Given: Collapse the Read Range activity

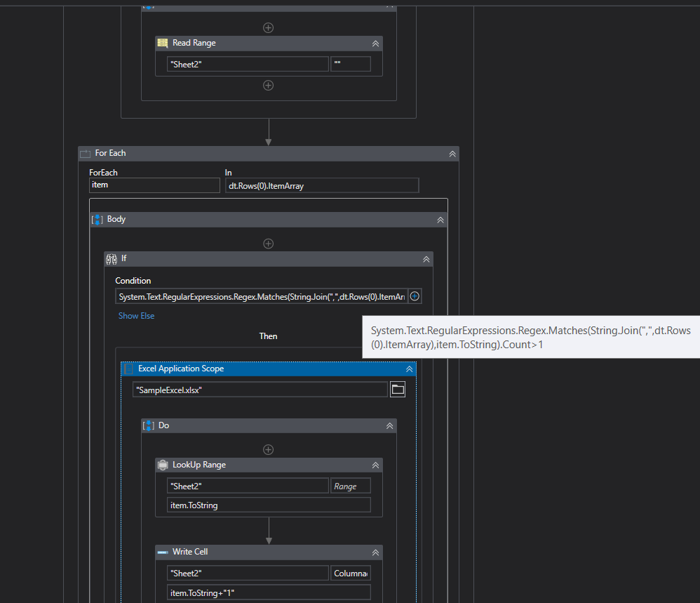Looking at the screenshot, I should pos(375,43).
